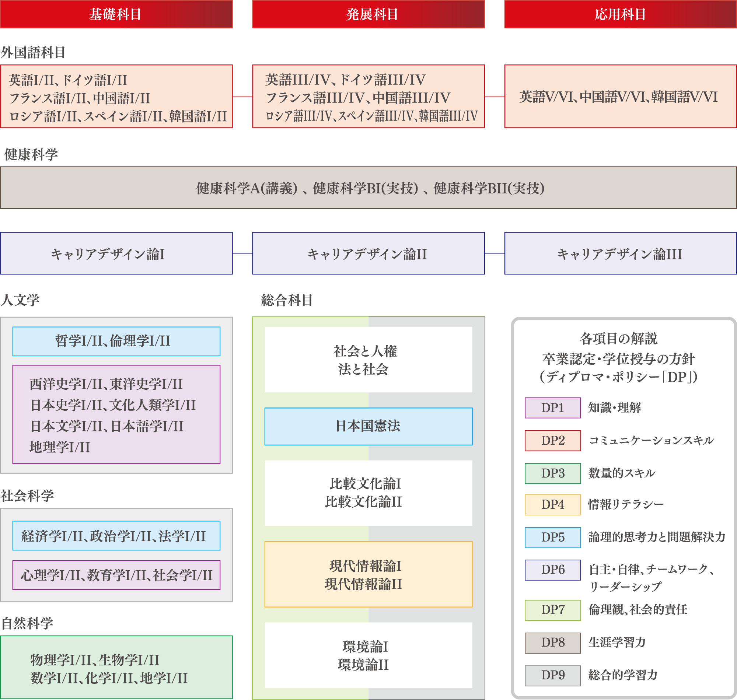Select the 卒業認定・学位授与の方針 legend text
Screen dimensions: 737x700
click(618, 358)
